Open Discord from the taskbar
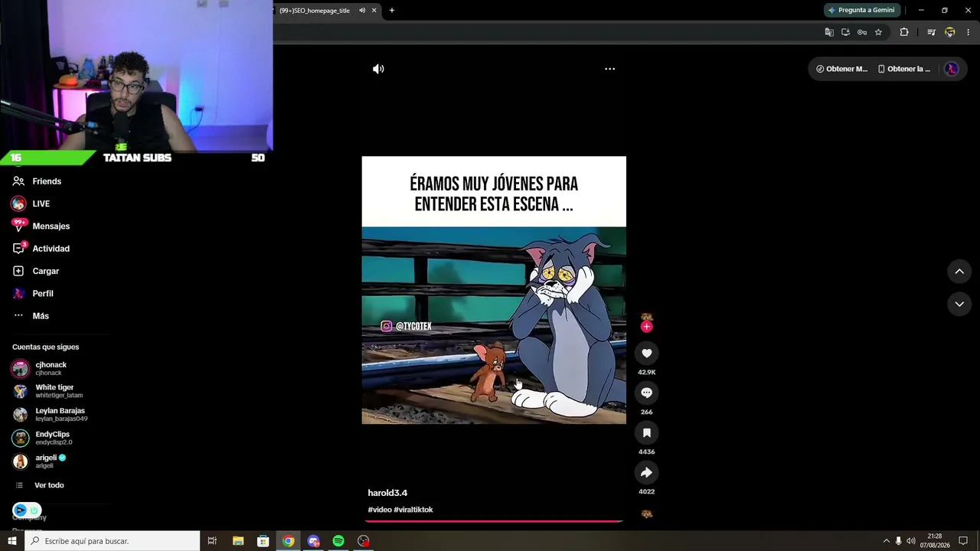The width and height of the screenshot is (980, 551). [x=313, y=541]
